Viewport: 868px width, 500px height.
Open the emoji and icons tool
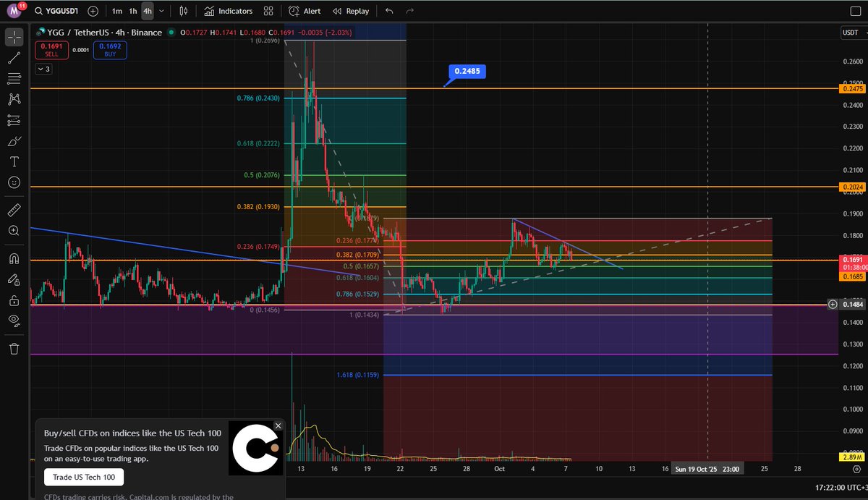pyautogui.click(x=14, y=182)
